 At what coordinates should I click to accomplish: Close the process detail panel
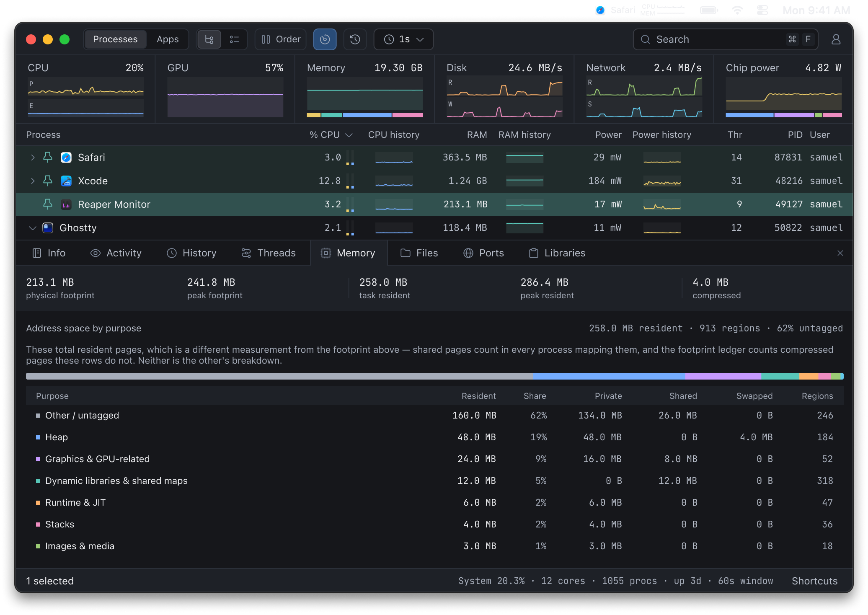(840, 253)
